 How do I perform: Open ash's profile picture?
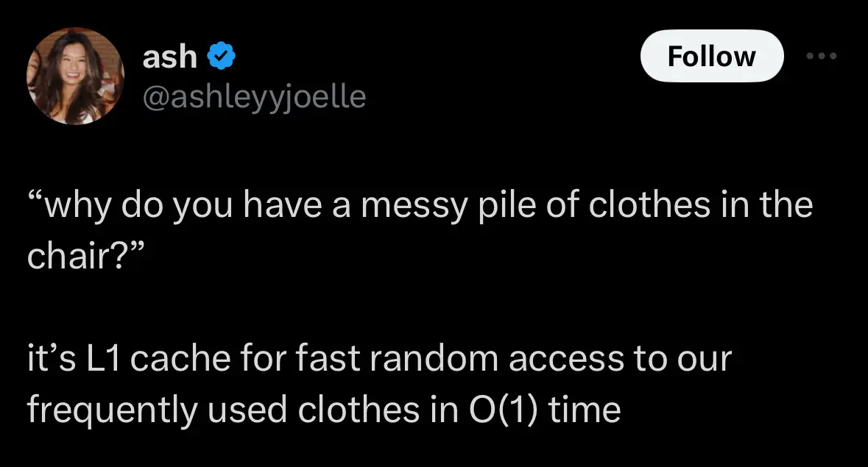pyautogui.click(x=74, y=76)
